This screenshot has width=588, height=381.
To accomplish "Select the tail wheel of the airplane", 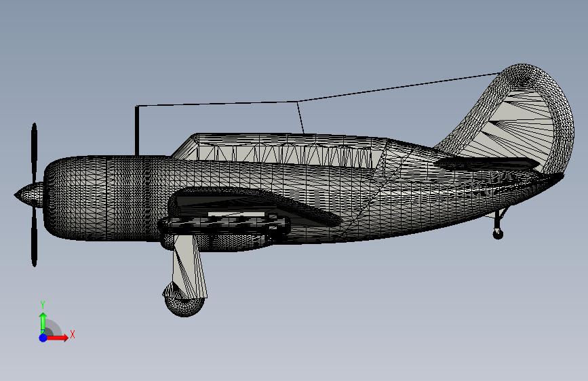I will [x=498, y=234].
